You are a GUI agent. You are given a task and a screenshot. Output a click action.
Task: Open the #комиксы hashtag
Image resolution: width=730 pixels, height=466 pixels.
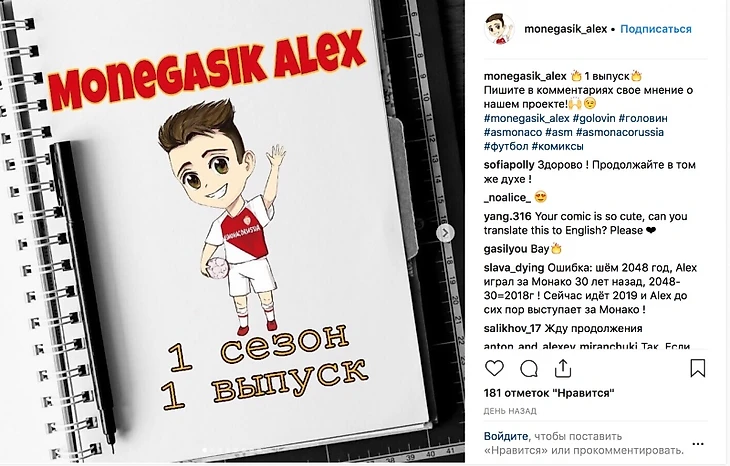(x=558, y=146)
